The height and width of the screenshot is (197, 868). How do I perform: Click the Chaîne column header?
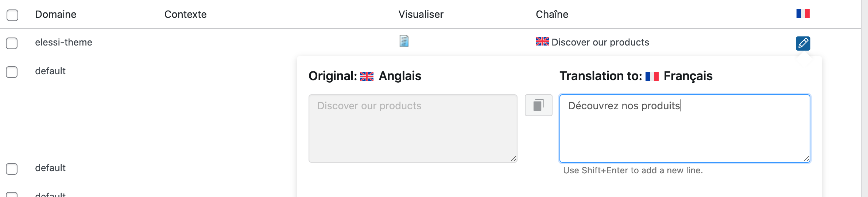(x=552, y=15)
